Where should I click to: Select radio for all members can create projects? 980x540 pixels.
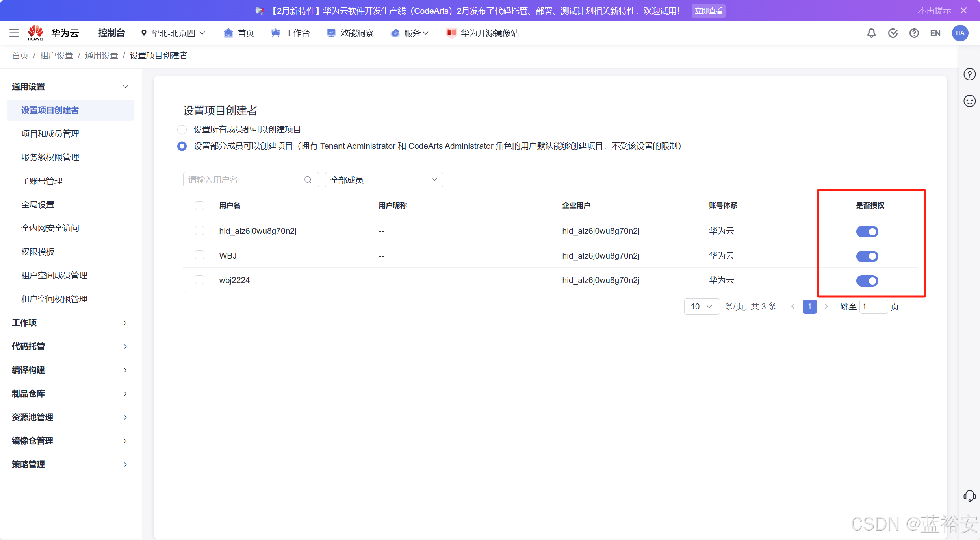182,129
